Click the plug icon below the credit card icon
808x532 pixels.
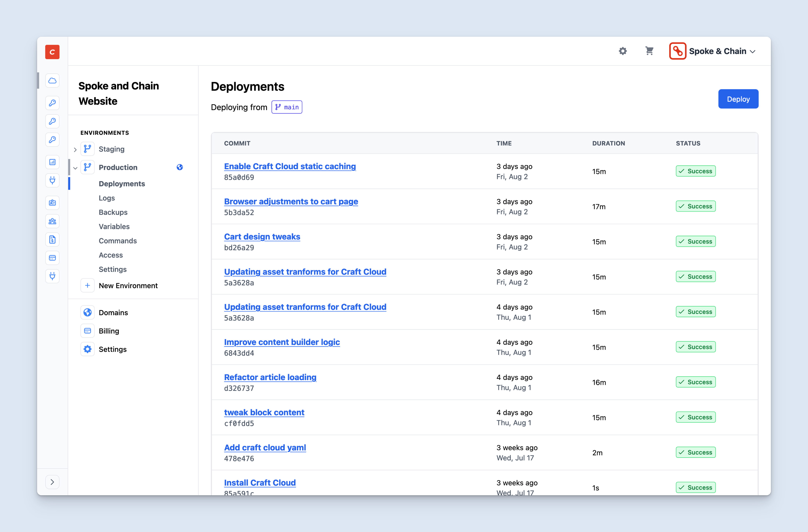pyautogui.click(x=52, y=276)
